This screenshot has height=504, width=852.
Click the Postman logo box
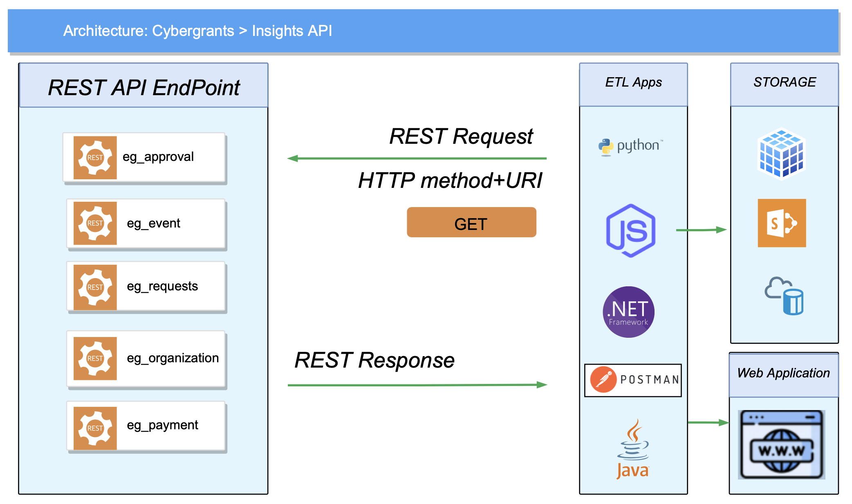(x=633, y=380)
